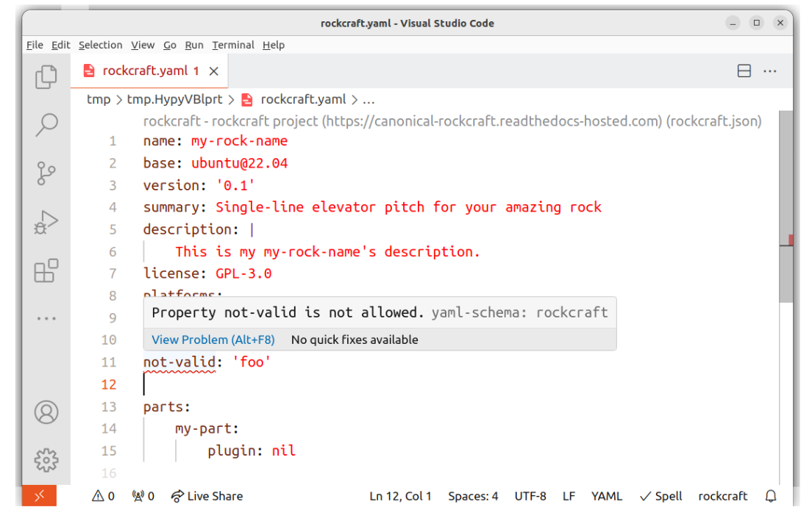The height and width of the screenshot is (521, 812).
Task: Open the Extensions view icon
Action: tap(46, 270)
